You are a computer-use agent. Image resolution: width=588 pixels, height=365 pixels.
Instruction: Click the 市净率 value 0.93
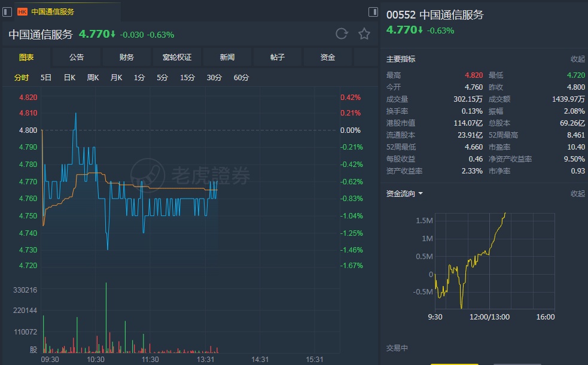tap(577, 171)
